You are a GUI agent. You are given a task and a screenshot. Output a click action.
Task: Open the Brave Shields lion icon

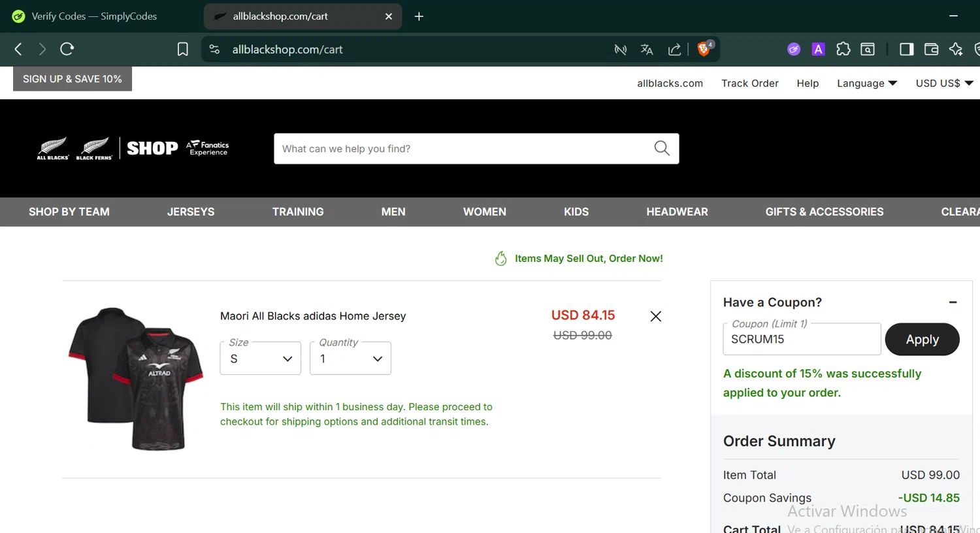point(704,48)
